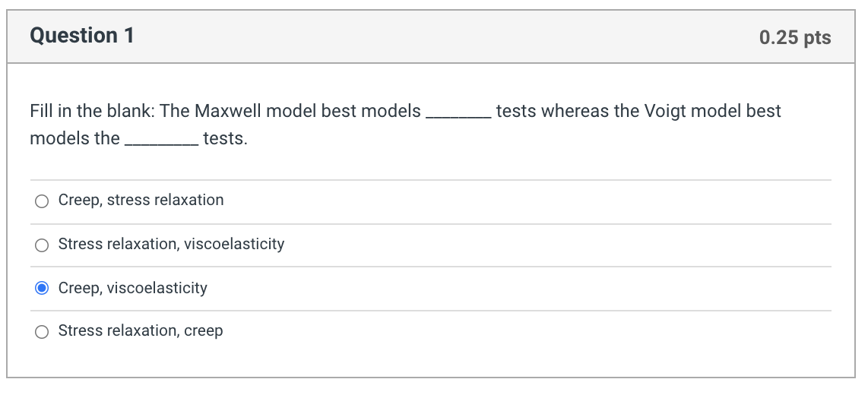The height and width of the screenshot is (395, 868).
Task: Click the final word "tests." in the question
Action: [225, 139]
